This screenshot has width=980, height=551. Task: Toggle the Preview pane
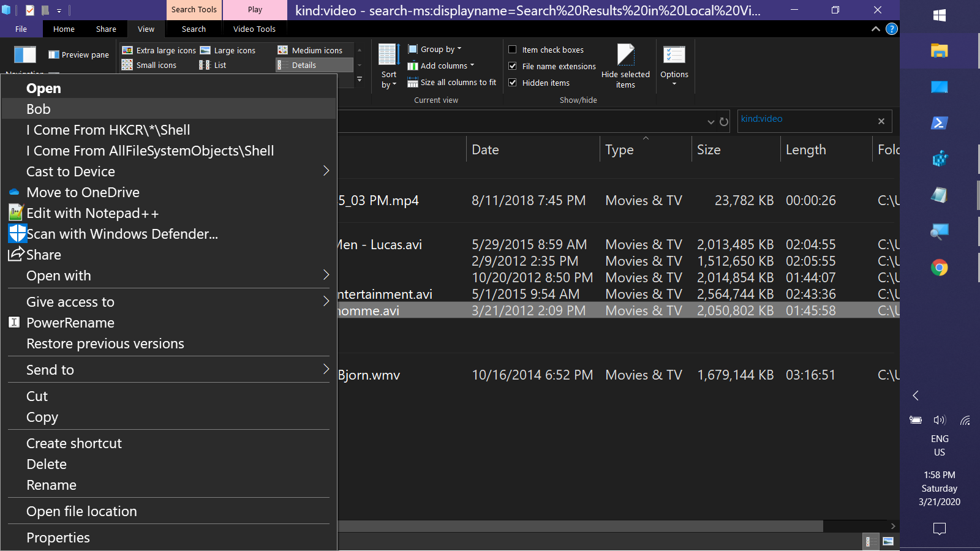pyautogui.click(x=79, y=54)
